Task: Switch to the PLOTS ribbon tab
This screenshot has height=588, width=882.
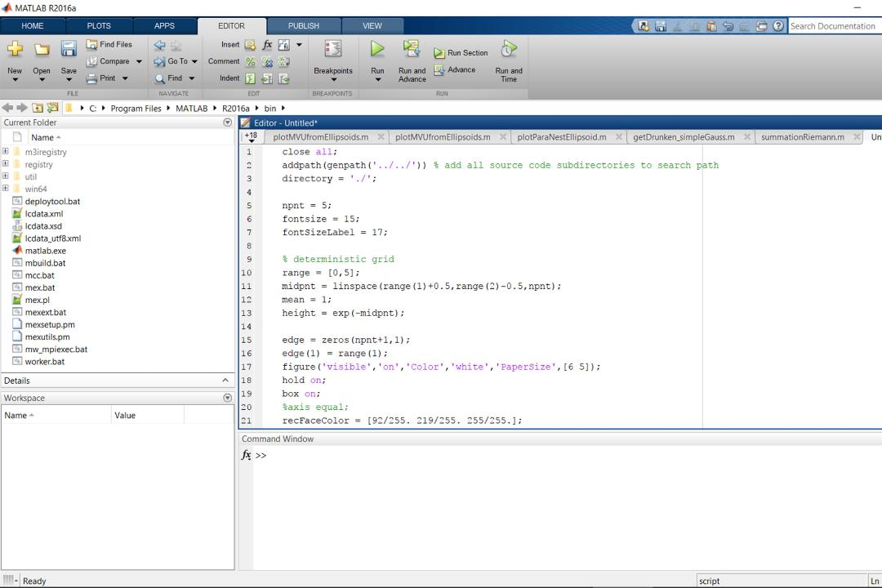Action: point(99,26)
